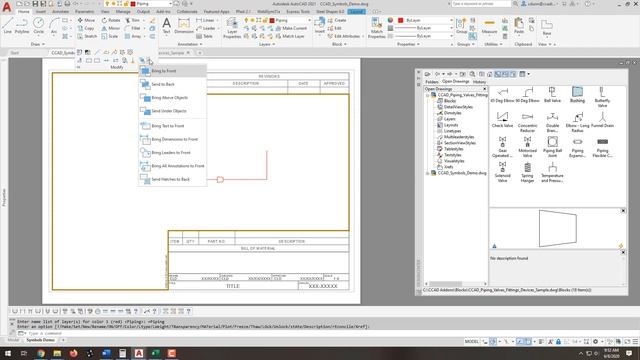Switch to DesignCenter Folders tab
This screenshot has height=360, width=640.
[x=431, y=82]
